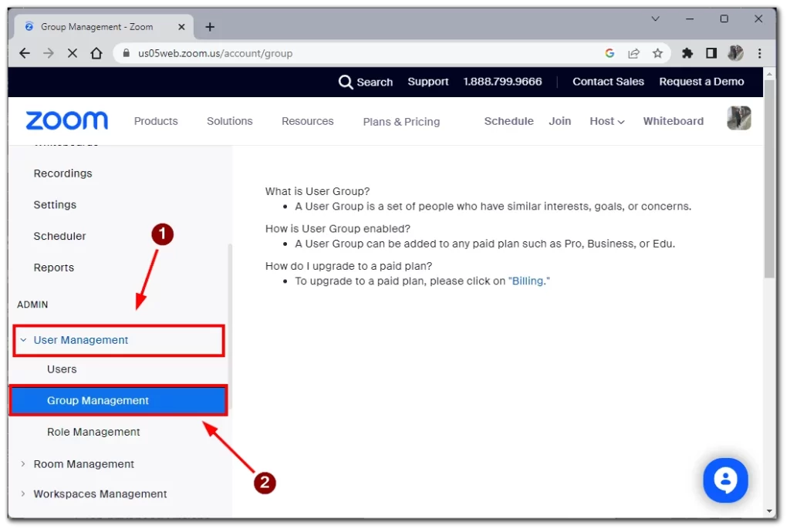The image size is (790, 532).
Task: Click the ADMIN section heading
Action: [32, 305]
